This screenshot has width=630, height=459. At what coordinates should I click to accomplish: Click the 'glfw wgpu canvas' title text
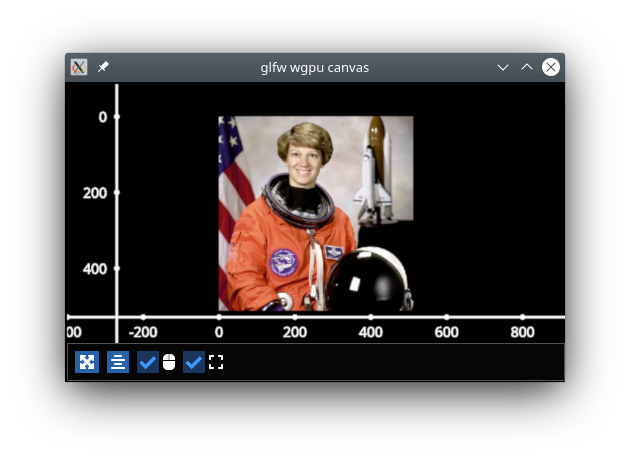click(x=315, y=67)
